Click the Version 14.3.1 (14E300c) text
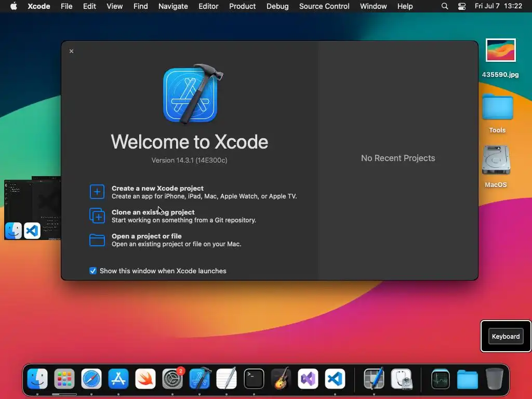This screenshot has width=532, height=399. tap(189, 160)
